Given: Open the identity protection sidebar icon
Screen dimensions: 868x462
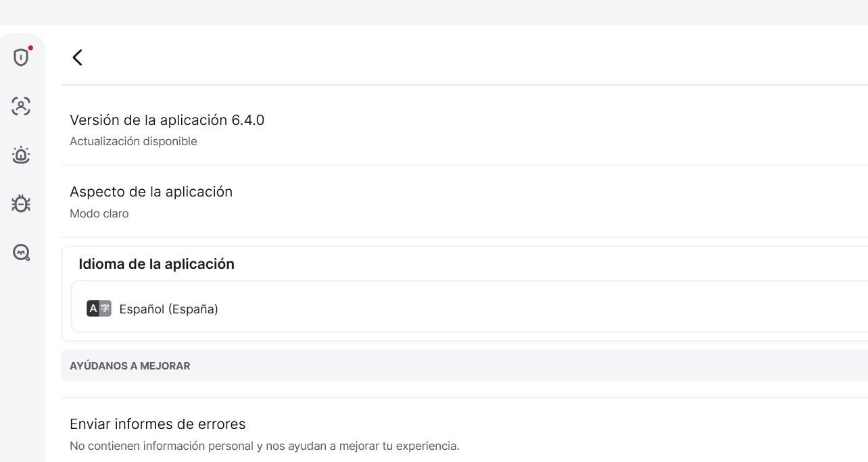Looking at the screenshot, I should (21, 106).
